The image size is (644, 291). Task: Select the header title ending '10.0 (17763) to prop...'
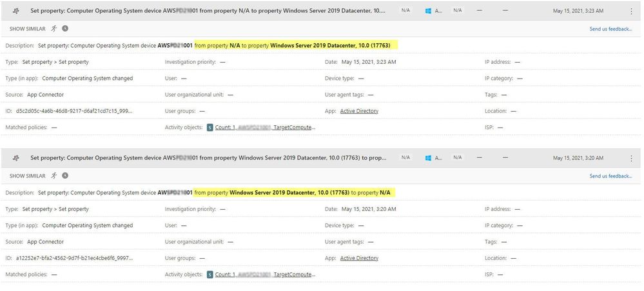208,158
